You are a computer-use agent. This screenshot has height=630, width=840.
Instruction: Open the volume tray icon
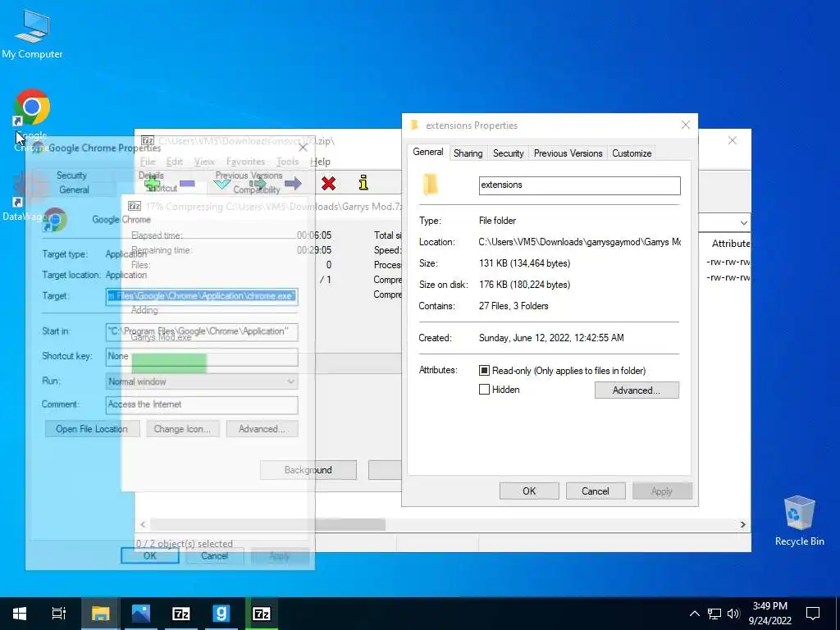tap(733, 614)
